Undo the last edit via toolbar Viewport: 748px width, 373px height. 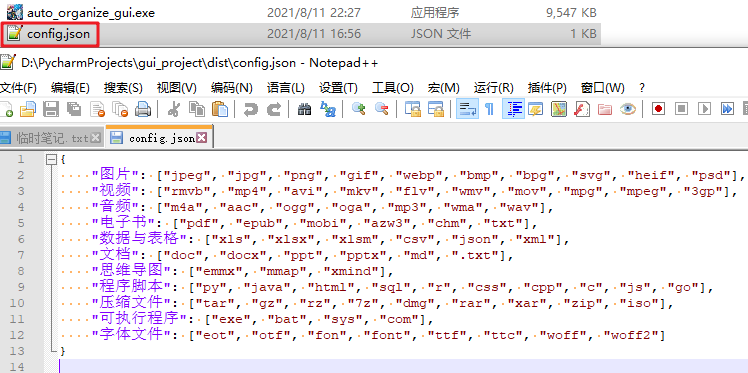(250, 109)
